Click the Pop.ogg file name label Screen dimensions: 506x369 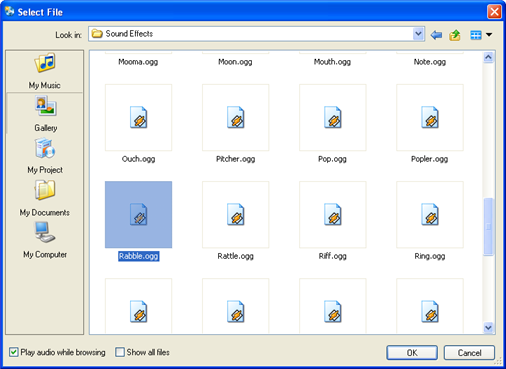332,159
